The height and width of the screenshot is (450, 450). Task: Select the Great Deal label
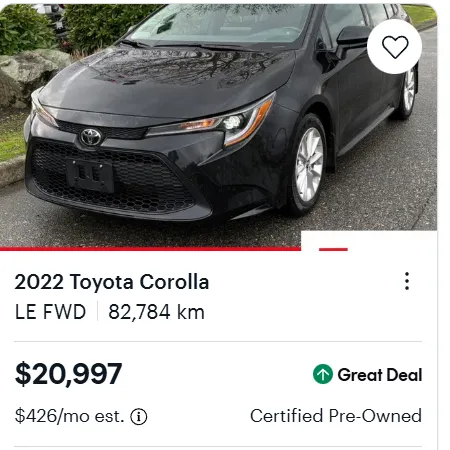coord(380,375)
